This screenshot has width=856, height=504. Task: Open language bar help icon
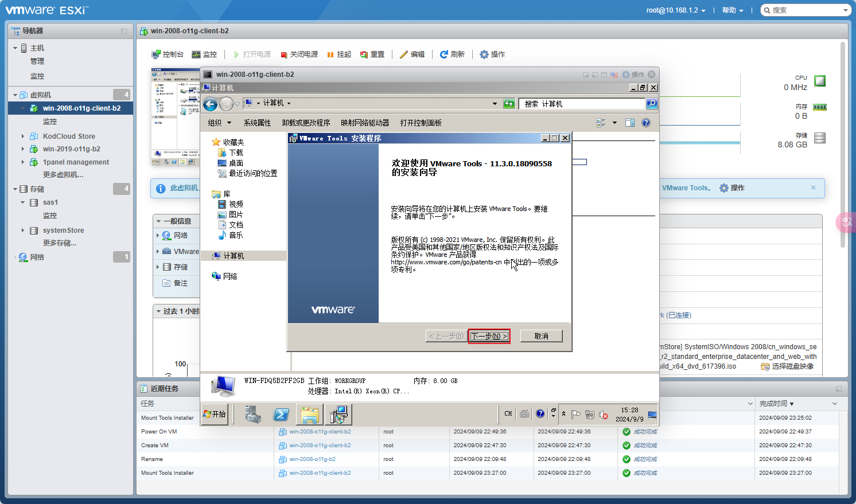(x=540, y=413)
